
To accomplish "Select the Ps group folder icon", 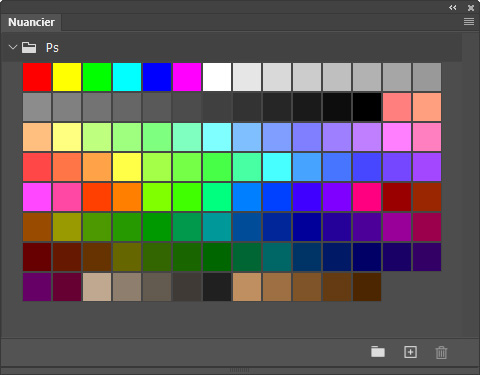I will click(x=29, y=47).
